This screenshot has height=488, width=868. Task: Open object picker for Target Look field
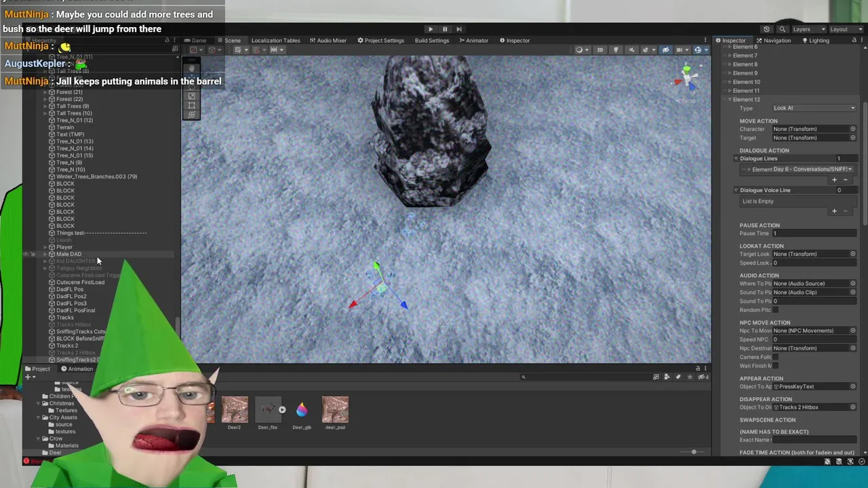[853, 254]
